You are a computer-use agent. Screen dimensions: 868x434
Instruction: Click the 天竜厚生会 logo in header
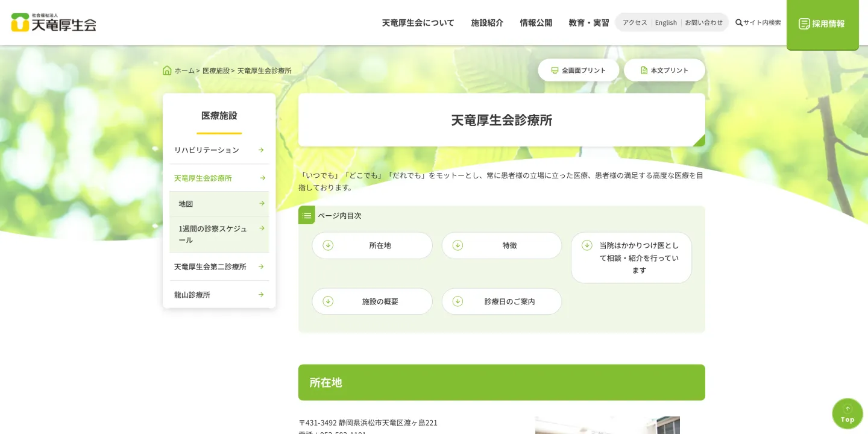pyautogui.click(x=54, y=23)
